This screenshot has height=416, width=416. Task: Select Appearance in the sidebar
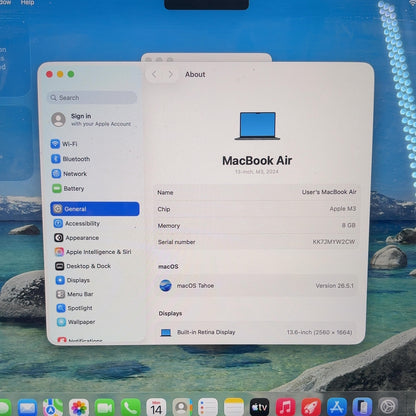(76, 238)
